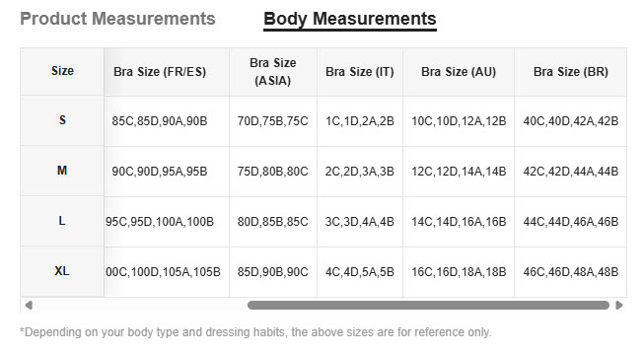Click the Size column header

(x=62, y=71)
